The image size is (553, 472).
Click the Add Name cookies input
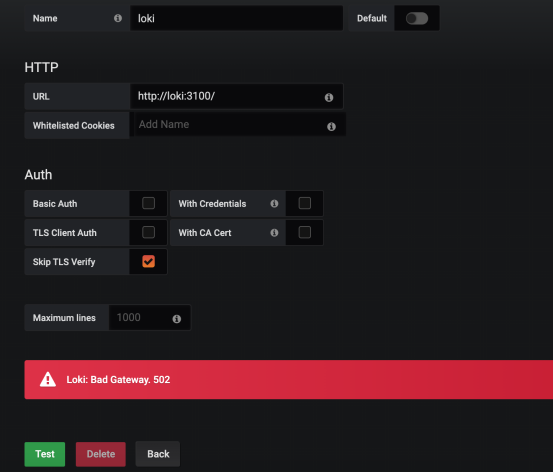(x=239, y=125)
